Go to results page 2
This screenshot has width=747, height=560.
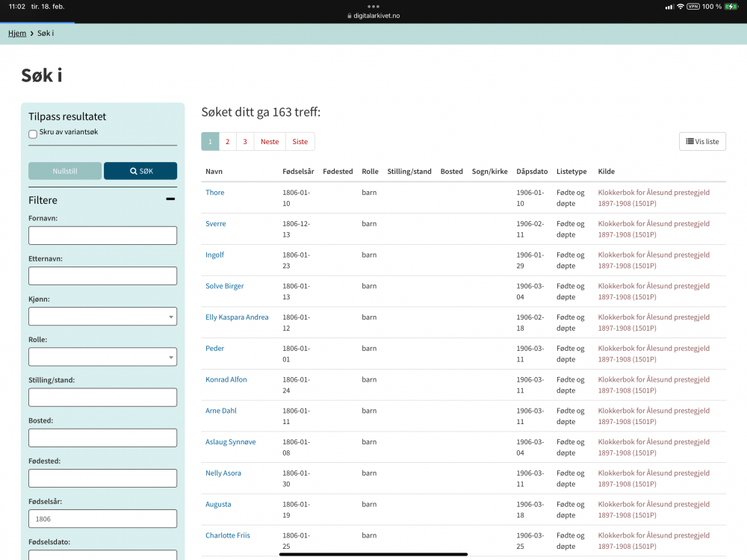[228, 142]
